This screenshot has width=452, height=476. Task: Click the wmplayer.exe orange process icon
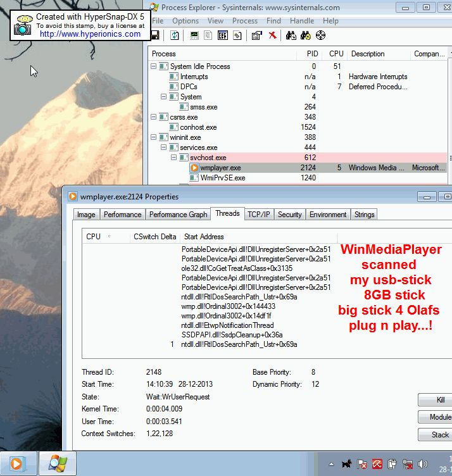pyautogui.click(x=194, y=168)
